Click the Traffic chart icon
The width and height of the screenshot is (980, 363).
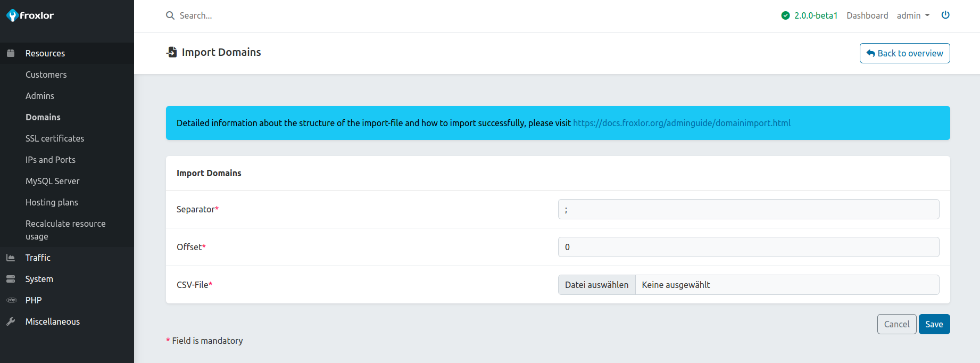11,258
